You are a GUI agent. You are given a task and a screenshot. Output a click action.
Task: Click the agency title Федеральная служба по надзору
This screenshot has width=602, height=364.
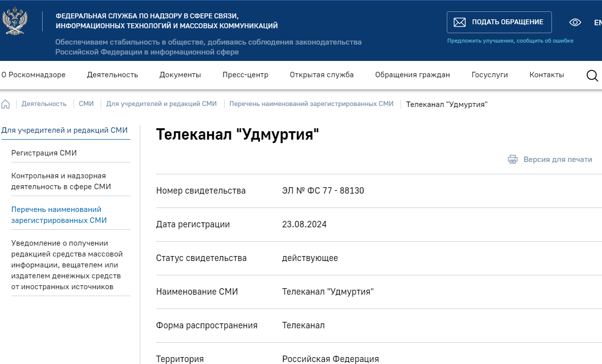(167, 21)
